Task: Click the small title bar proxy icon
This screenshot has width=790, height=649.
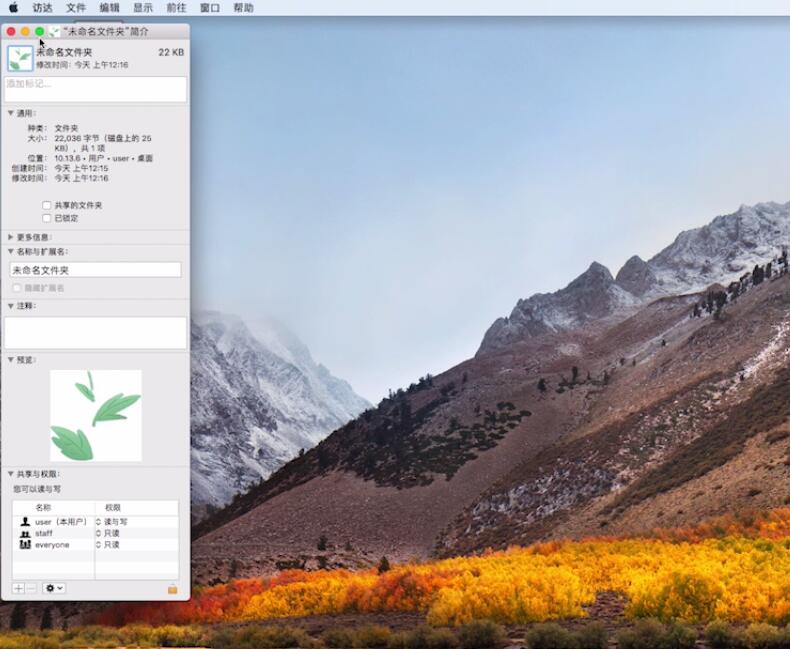Action: pyautogui.click(x=55, y=31)
